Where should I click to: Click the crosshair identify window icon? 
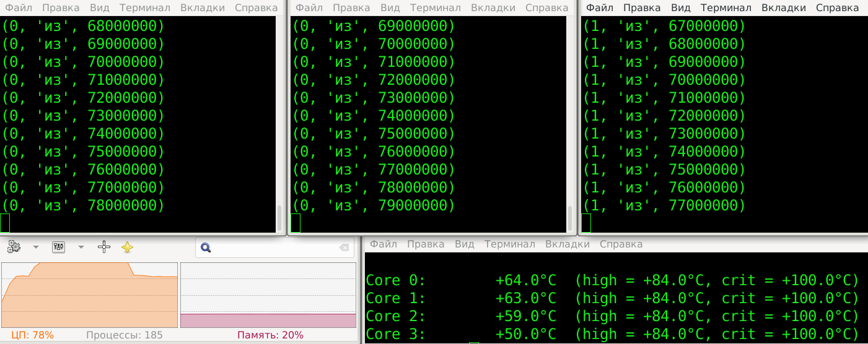104,247
